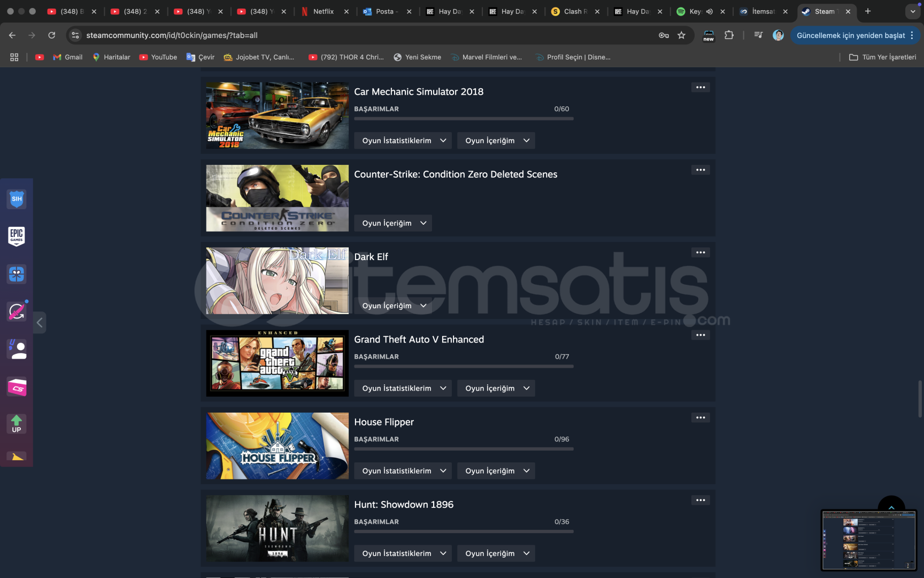Open options menu for House Flipper

click(x=700, y=417)
